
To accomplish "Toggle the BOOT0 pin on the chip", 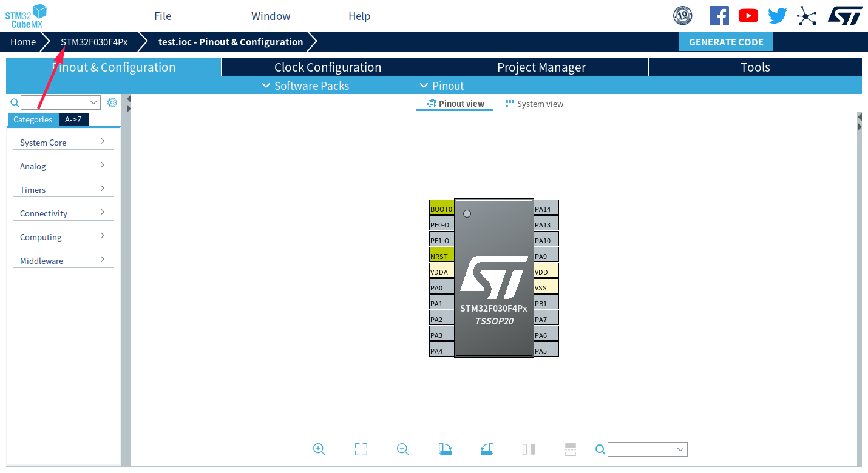I will tap(441, 208).
